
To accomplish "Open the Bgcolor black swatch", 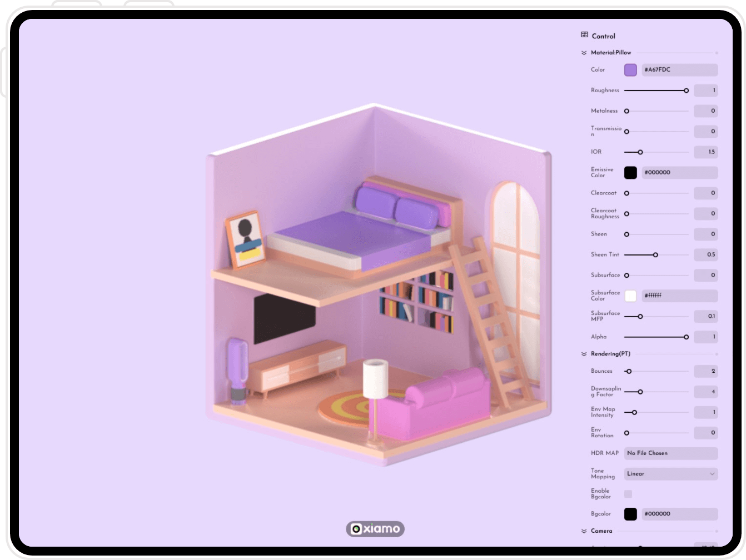I will [630, 514].
